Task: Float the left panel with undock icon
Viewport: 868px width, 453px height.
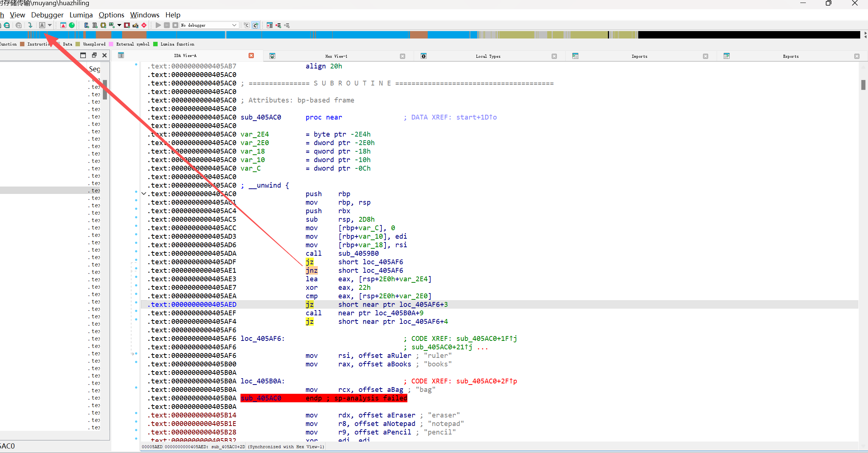Action: click(94, 55)
